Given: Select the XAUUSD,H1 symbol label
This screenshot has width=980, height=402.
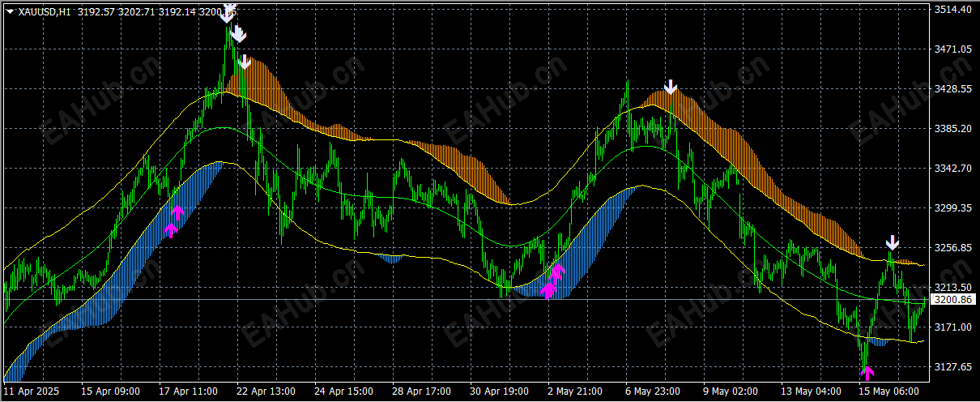Looking at the screenshot, I should coord(45,12).
